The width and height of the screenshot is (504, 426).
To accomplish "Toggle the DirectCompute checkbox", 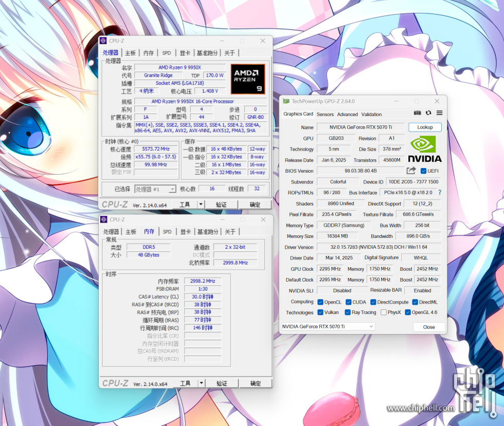I will click(x=373, y=302).
